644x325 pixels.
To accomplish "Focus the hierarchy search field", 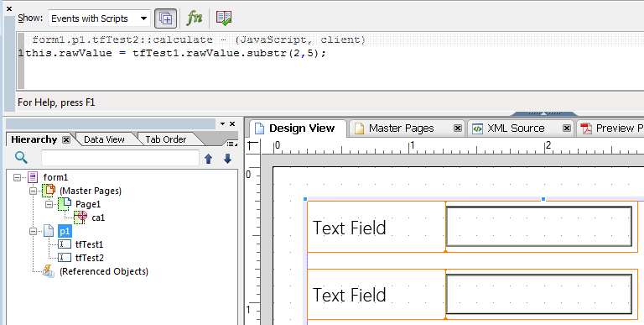I will point(120,158).
